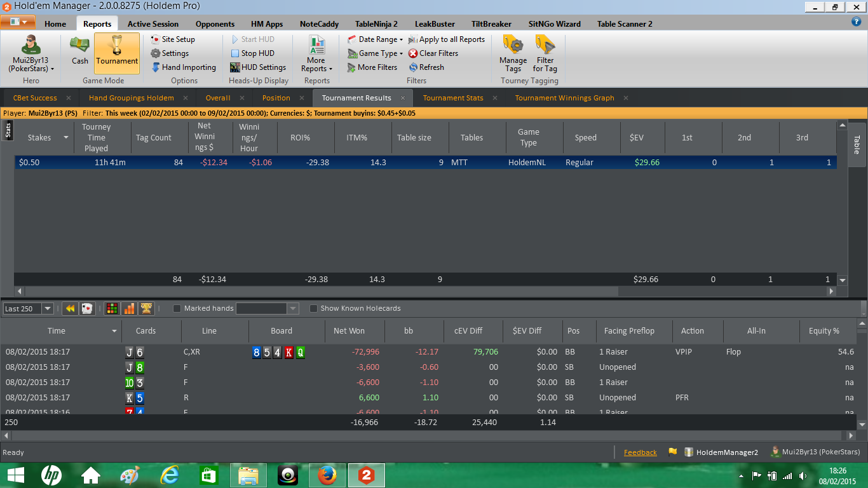868x488 pixels.
Task: Refresh the report
Action: coord(426,67)
